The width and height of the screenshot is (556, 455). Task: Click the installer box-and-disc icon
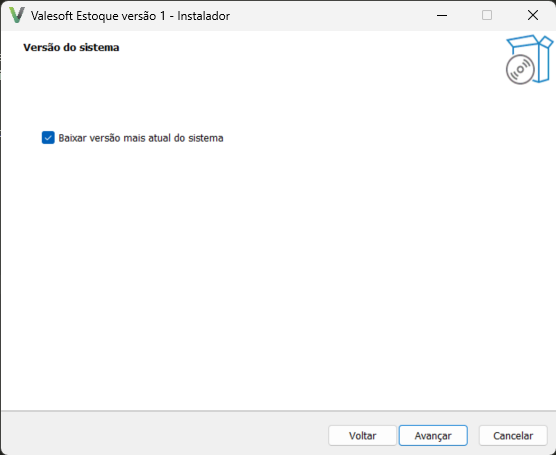coord(529,59)
